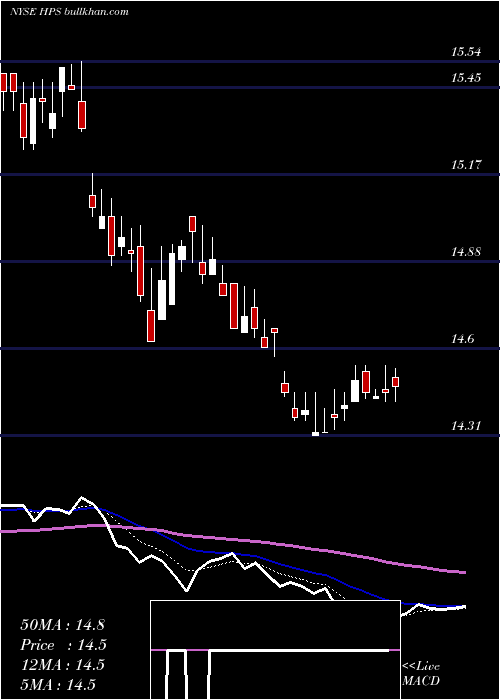Click the 50MA : 14.8 reading

tap(62, 625)
